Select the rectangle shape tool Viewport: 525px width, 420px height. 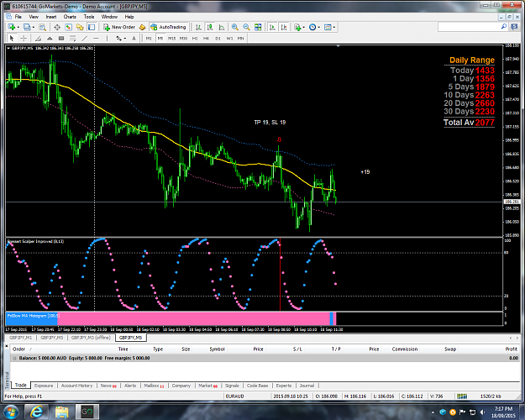(x=61, y=38)
